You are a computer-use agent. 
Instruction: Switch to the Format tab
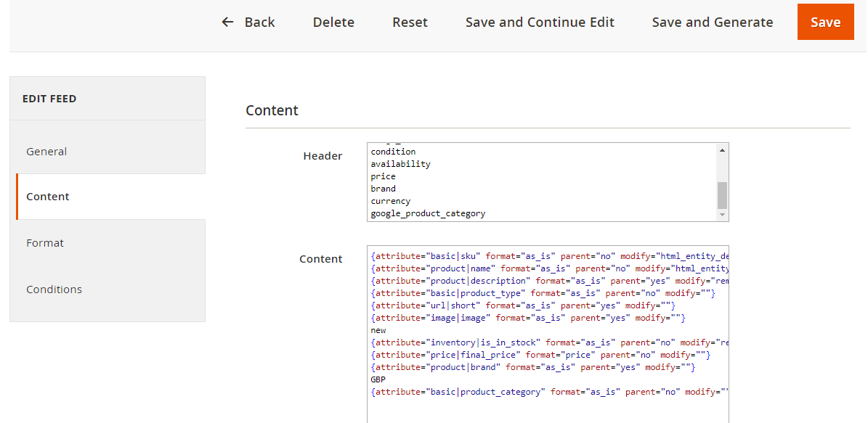(x=45, y=243)
